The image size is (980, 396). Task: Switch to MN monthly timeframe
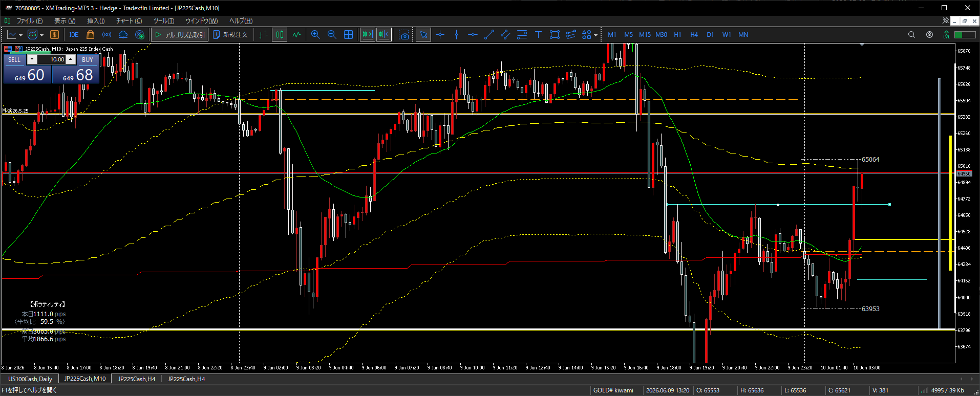pyautogui.click(x=743, y=35)
